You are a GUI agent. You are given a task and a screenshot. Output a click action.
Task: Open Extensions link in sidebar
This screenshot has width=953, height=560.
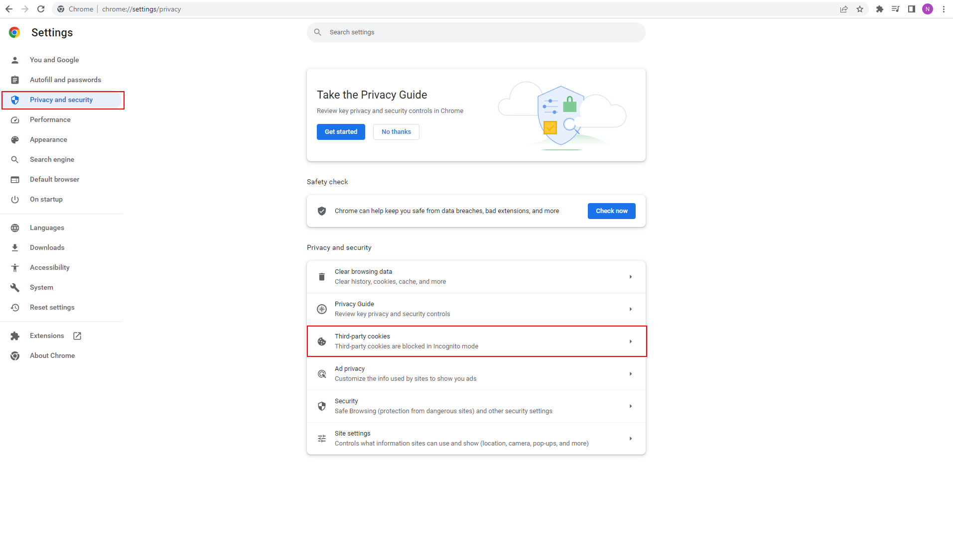pyautogui.click(x=47, y=336)
